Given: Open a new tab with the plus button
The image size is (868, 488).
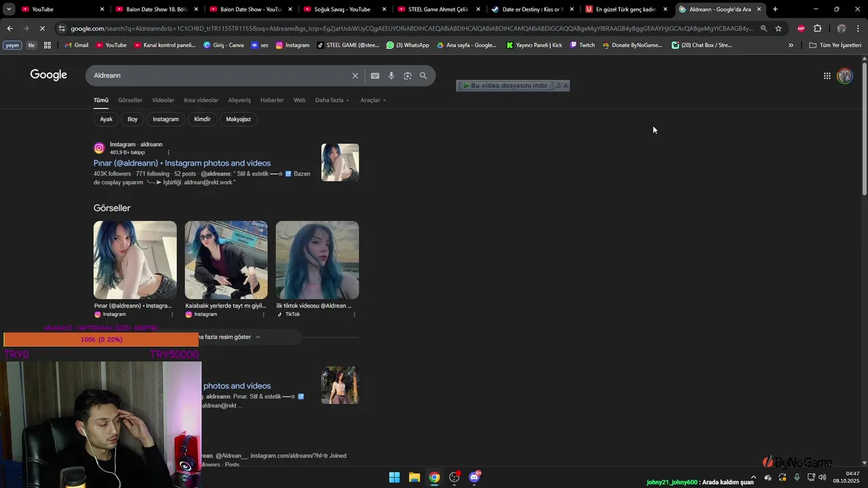Looking at the screenshot, I should point(775,9).
